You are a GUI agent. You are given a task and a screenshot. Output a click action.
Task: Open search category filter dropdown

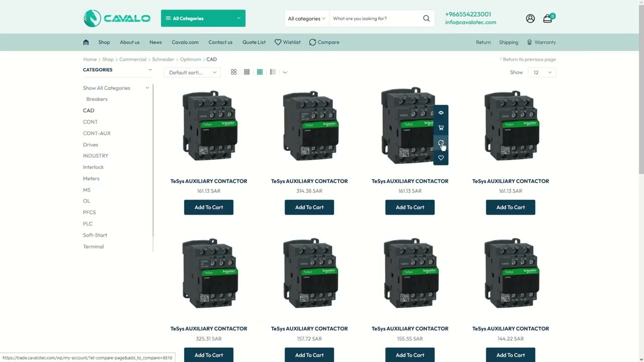tap(306, 19)
